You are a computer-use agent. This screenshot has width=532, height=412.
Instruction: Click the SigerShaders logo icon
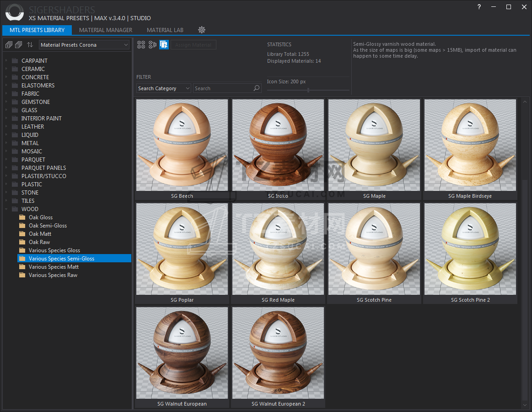point(15,12)
